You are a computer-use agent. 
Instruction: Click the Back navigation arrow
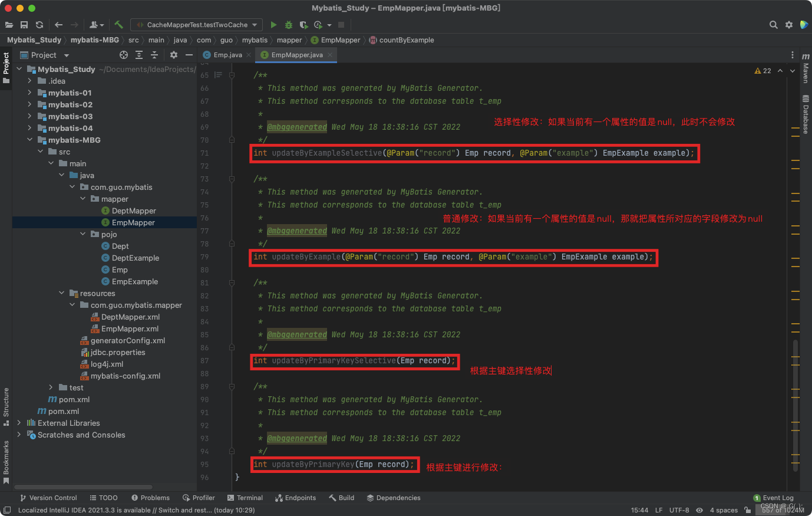tap(58, 25)
